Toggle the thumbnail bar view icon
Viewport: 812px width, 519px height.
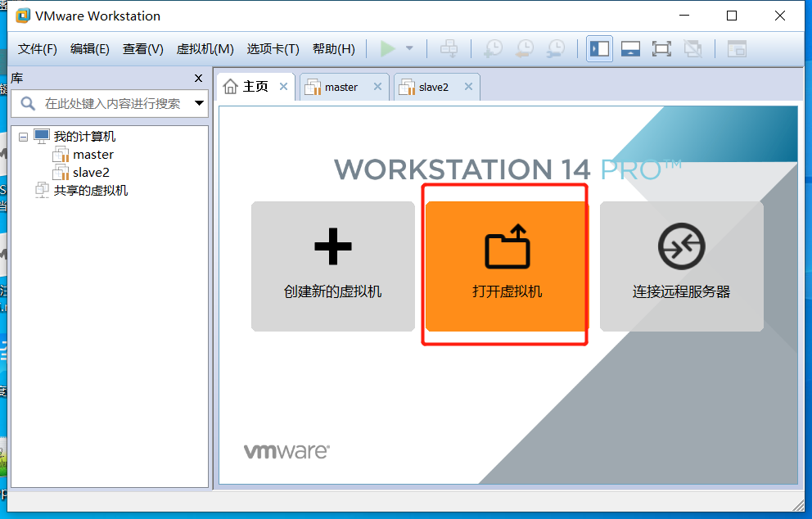click(630, 48)
